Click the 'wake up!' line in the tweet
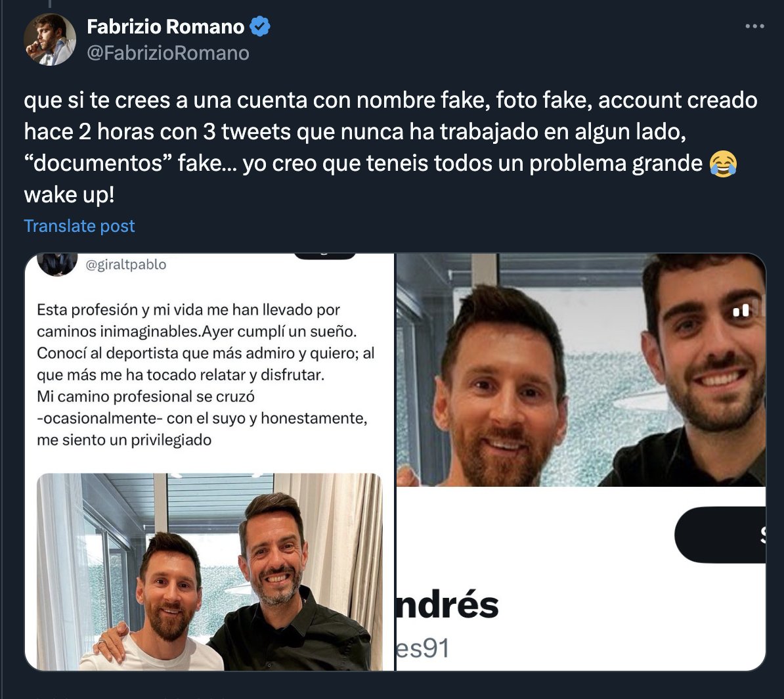The width and height of the screenshot is (784, 699). coord(70,194)
